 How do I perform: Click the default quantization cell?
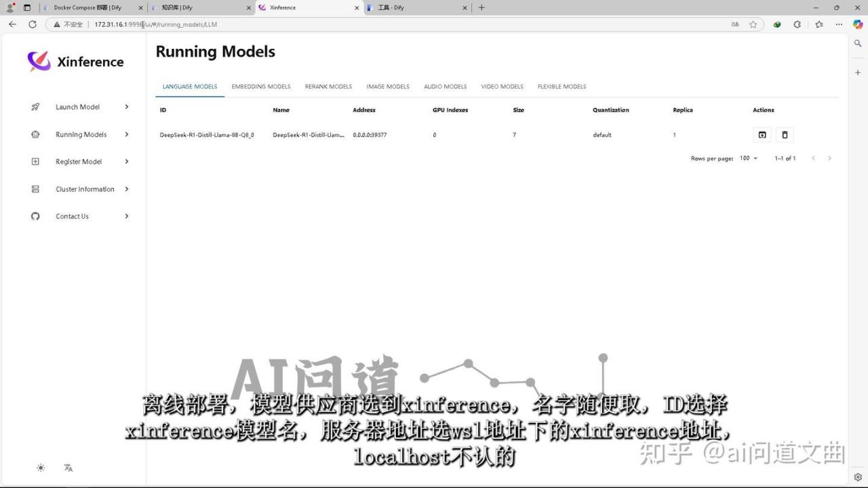(602, 135)
